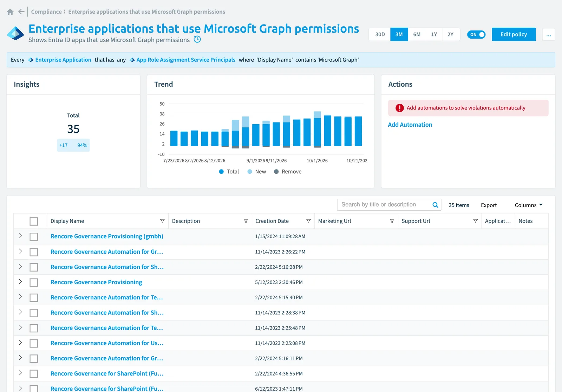Open the more options ellipsis button
Viewport: 562px width, 392px height.
click(x=549, y=34)
